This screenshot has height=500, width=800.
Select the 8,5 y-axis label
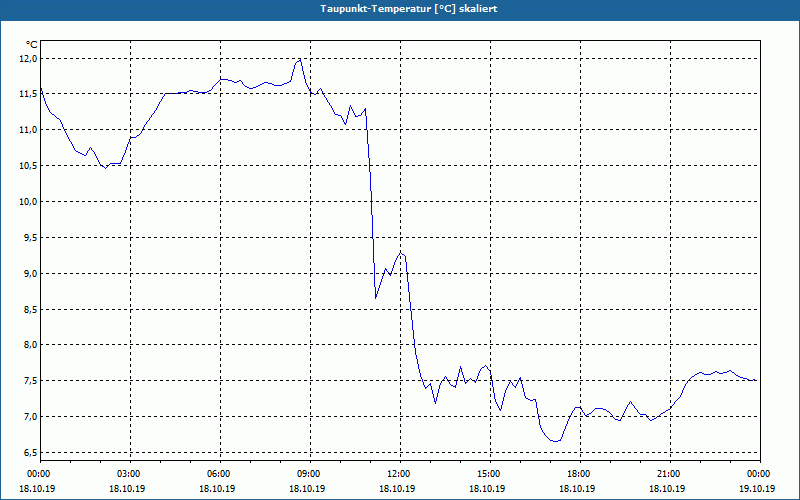pyautogui.click(x=30, y=310)
